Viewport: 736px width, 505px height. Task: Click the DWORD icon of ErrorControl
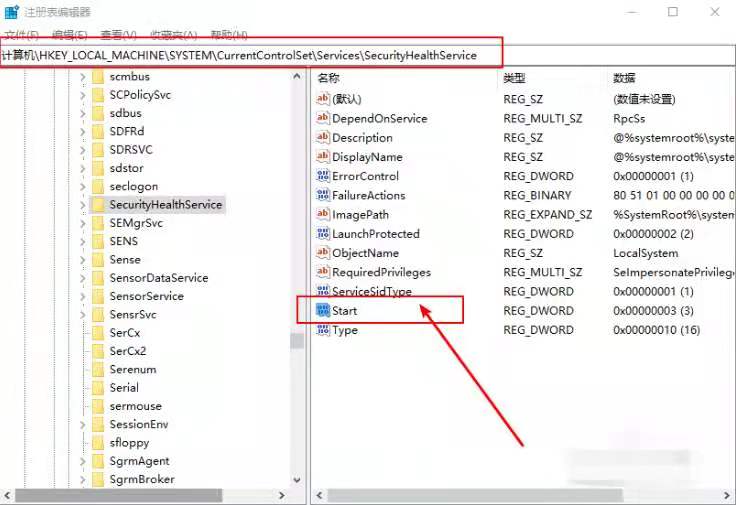323,176
